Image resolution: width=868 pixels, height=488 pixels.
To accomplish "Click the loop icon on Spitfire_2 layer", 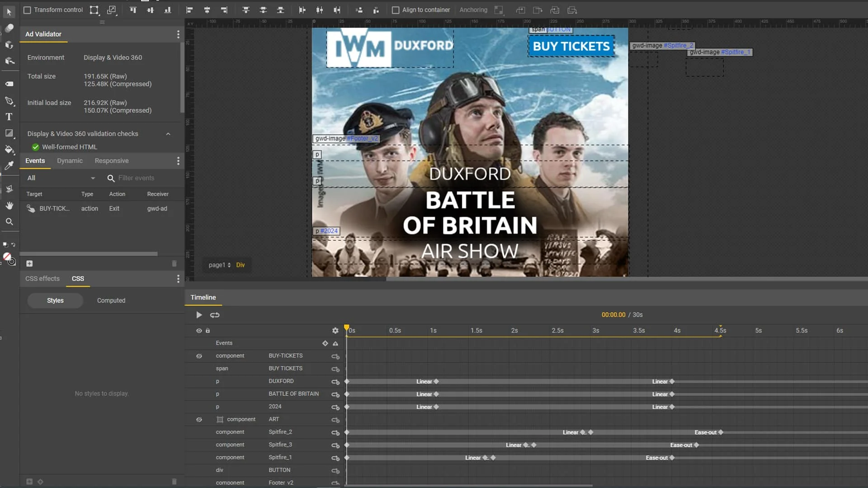I will (335, 433).
